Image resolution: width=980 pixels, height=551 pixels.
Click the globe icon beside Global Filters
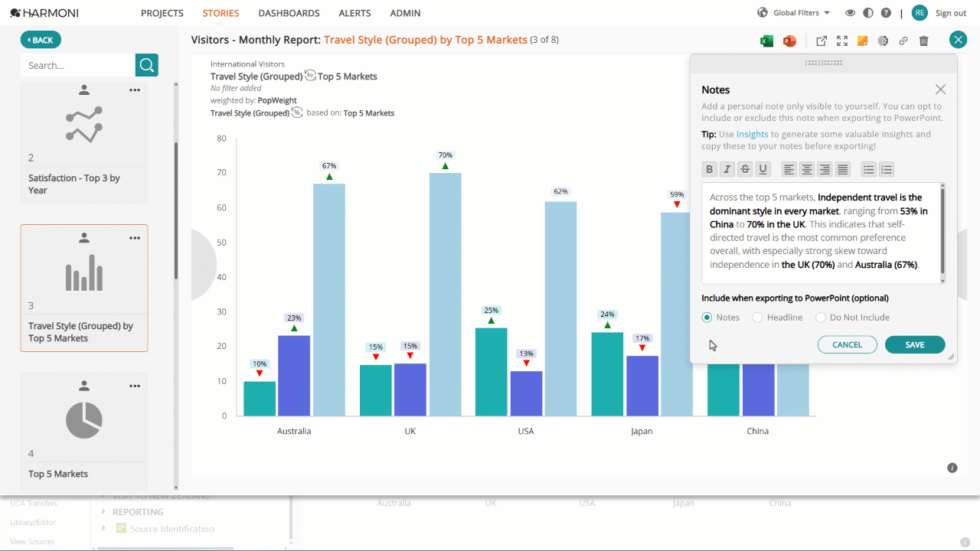pos(763,13)
